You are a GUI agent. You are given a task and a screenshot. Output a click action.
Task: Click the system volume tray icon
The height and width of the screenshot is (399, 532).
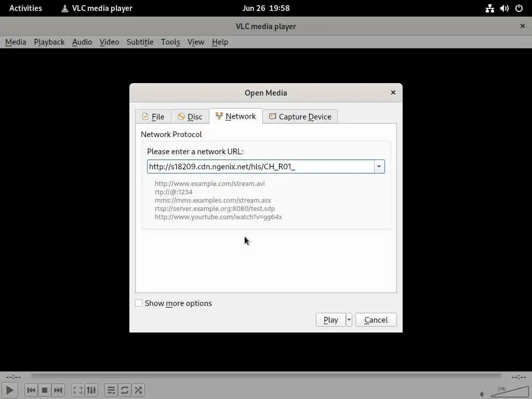click(504, 8)
